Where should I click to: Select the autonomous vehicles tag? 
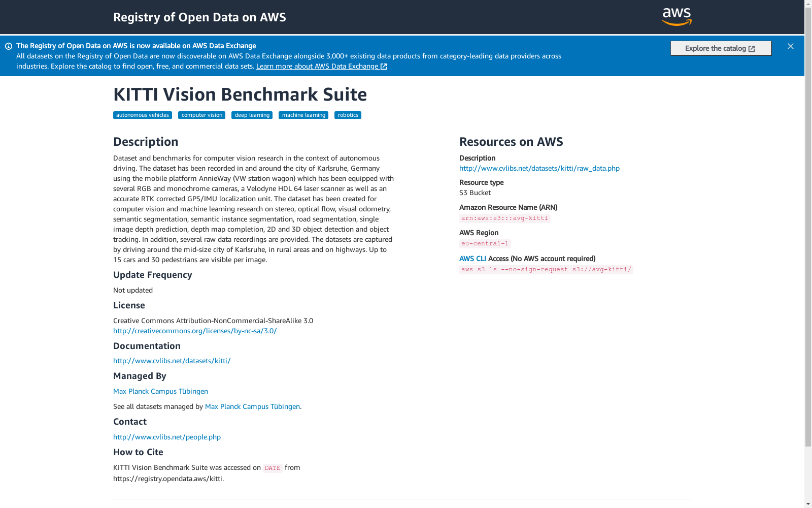coord(143,115)
